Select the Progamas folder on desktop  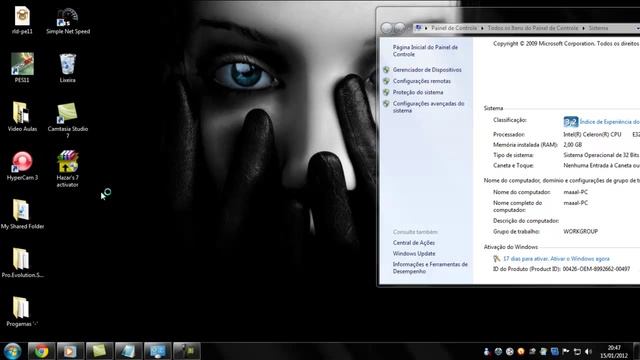[22, 312]
